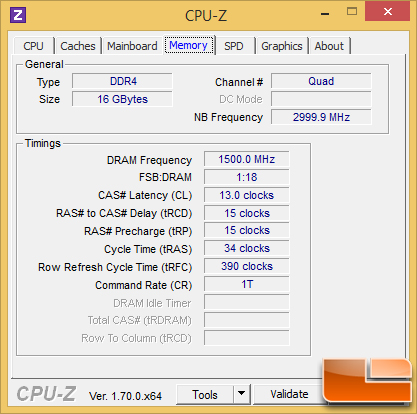Screen dimensions: 417x414
Task: Switch to the CPU tab
Action: coord(34,46)
